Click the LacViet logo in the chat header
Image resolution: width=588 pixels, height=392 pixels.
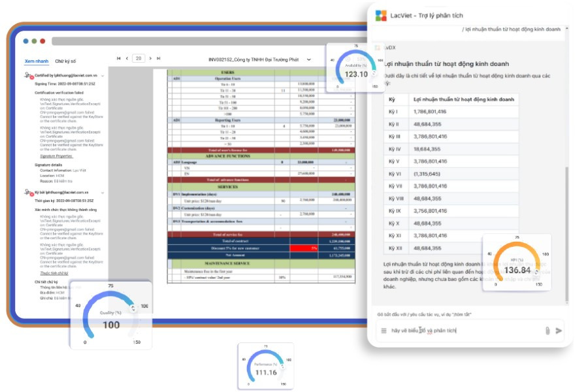point(380,14)
